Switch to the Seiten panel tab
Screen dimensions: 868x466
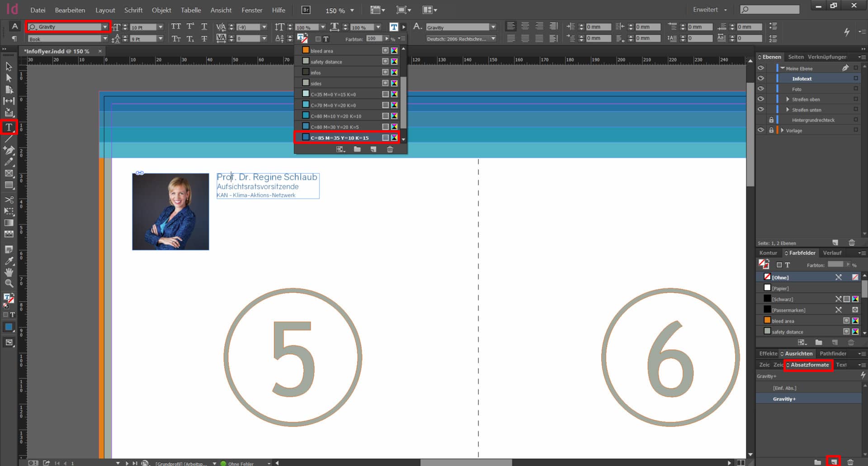796,57
